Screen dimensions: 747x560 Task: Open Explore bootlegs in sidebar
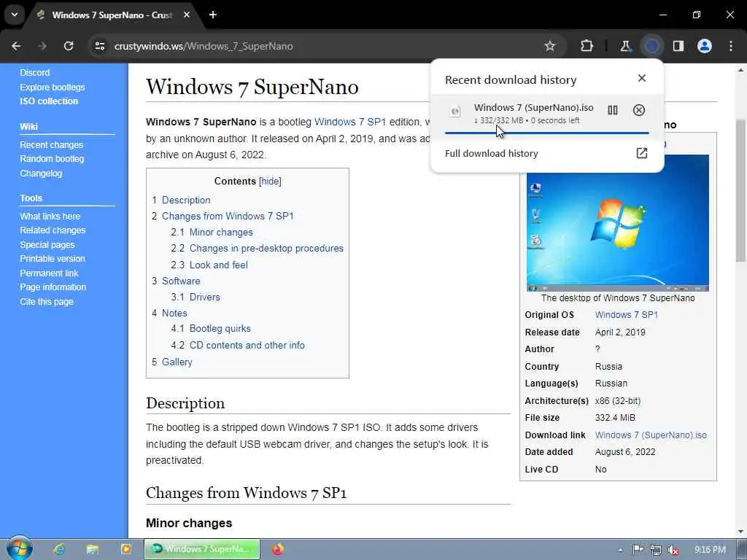(53, 87)
